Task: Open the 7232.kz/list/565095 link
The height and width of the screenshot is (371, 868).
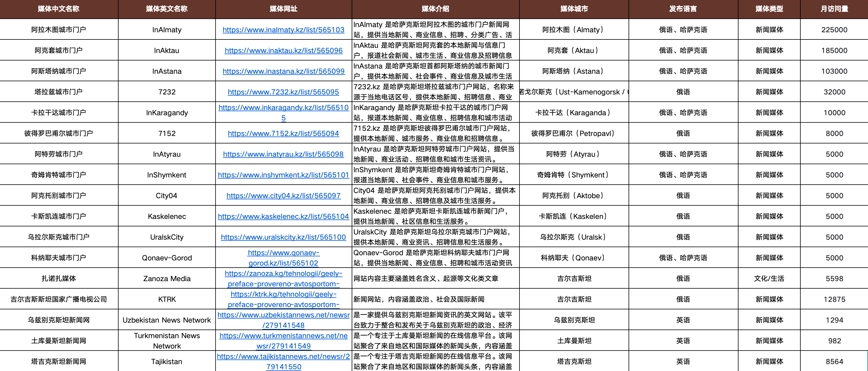Action: click(283, 92)
